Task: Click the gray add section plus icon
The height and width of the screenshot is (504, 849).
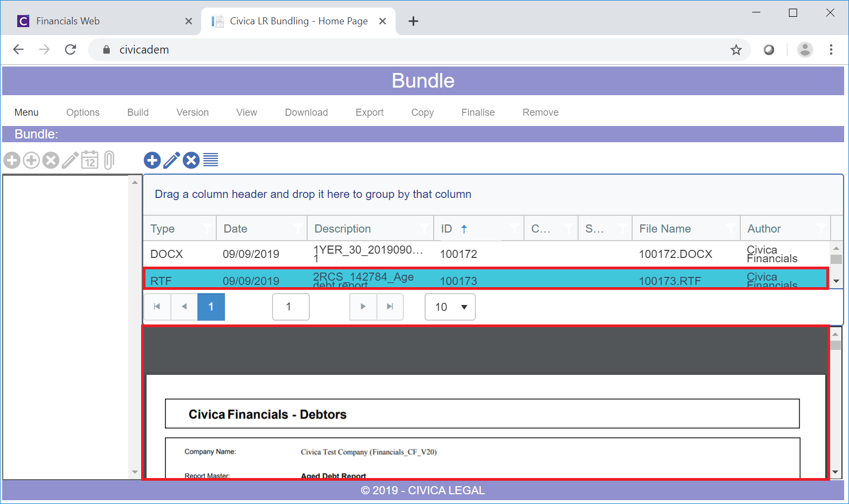Action: pyautogui.click(x=12, y=160)
